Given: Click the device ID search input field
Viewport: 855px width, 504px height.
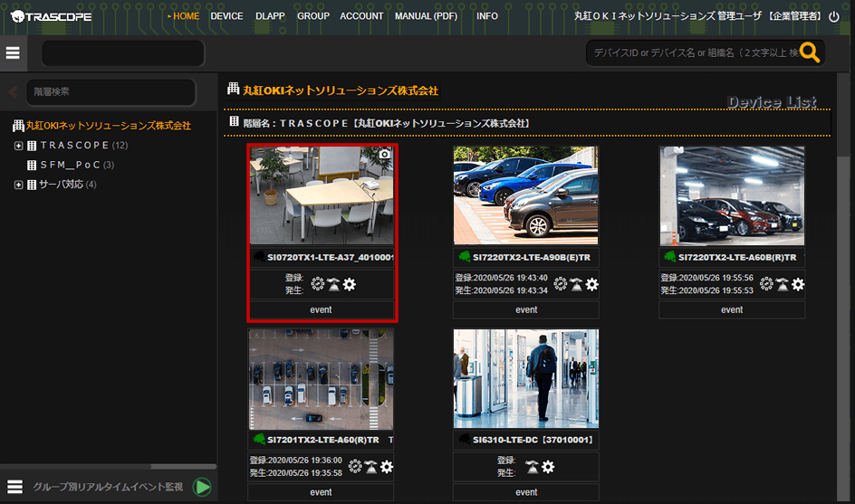Looking at the screenshot, I should (x=693, y=53).
